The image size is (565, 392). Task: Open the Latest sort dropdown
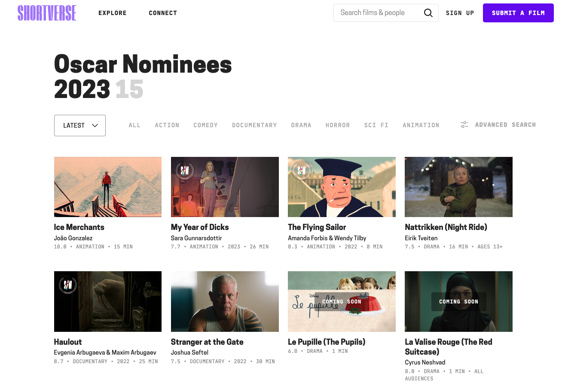pyautogui.click(x=80, y=126)
